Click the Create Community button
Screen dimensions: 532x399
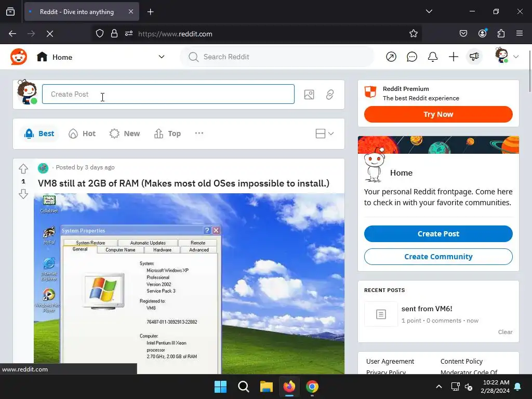[x=438, y=257]
